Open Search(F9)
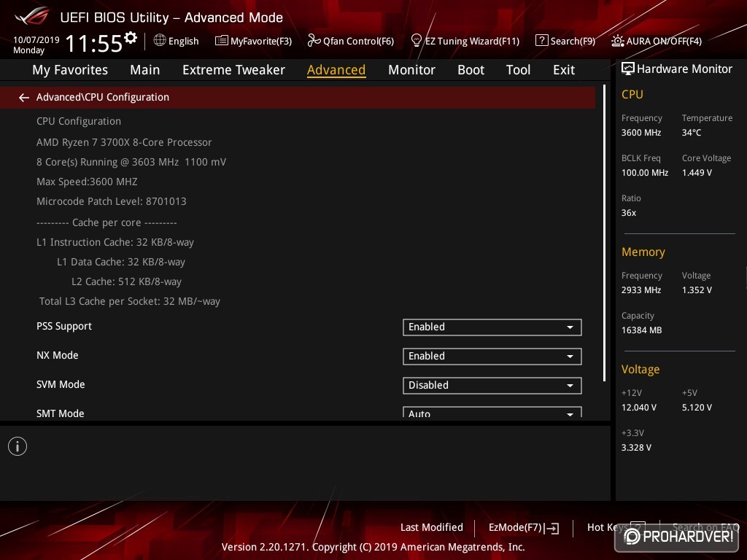 pyautogui.click(x=565, y=41)
